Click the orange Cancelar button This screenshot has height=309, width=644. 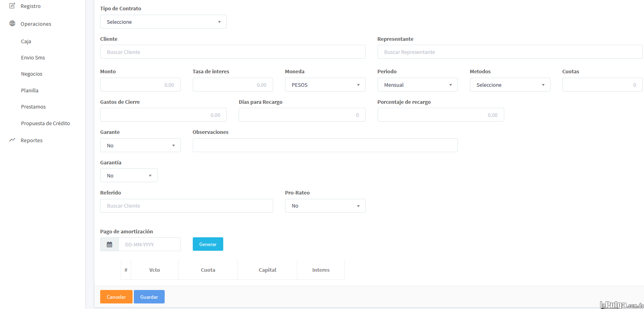click(116, 297)
